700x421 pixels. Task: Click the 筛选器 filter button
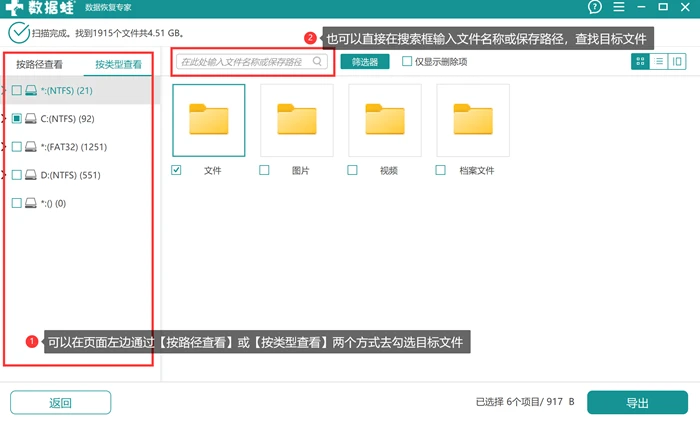(x=365, y=62)
